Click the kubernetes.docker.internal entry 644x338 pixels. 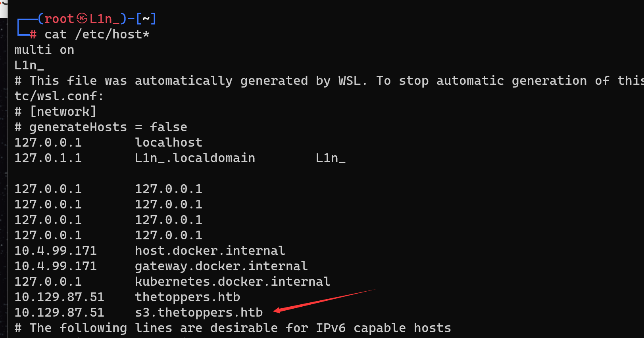233,282
